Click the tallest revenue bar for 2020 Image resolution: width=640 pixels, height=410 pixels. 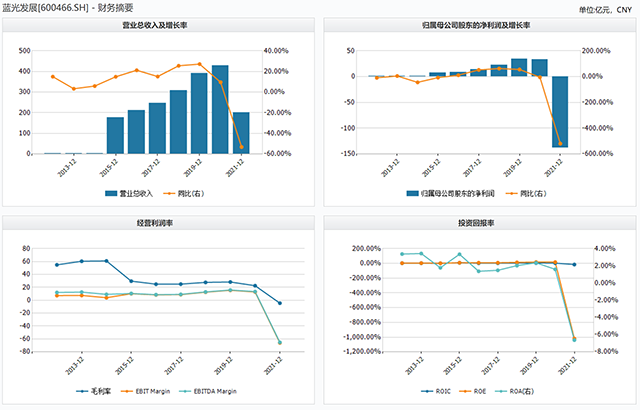pos(220,109)
